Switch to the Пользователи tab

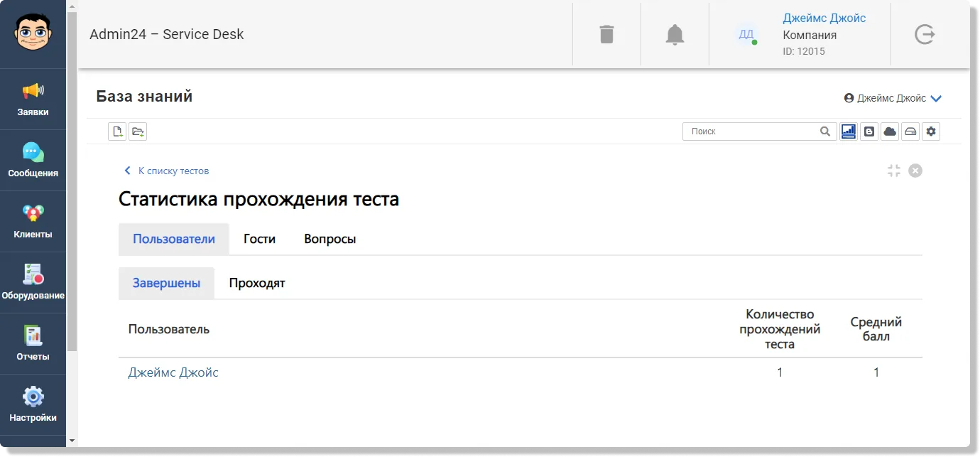click(174, 239)
